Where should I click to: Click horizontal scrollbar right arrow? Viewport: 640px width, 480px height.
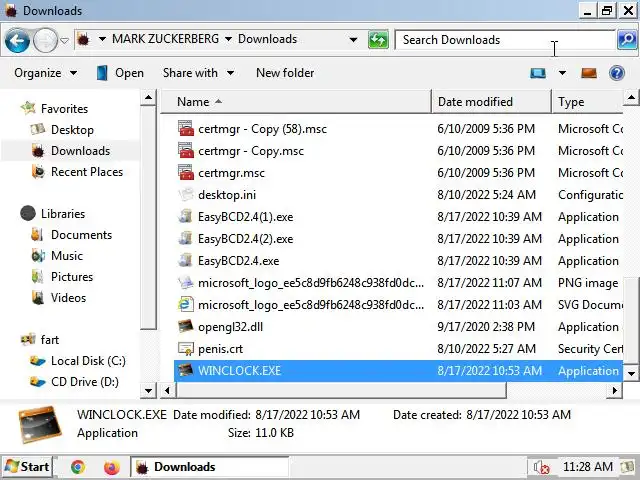click(x=615, y=391)
